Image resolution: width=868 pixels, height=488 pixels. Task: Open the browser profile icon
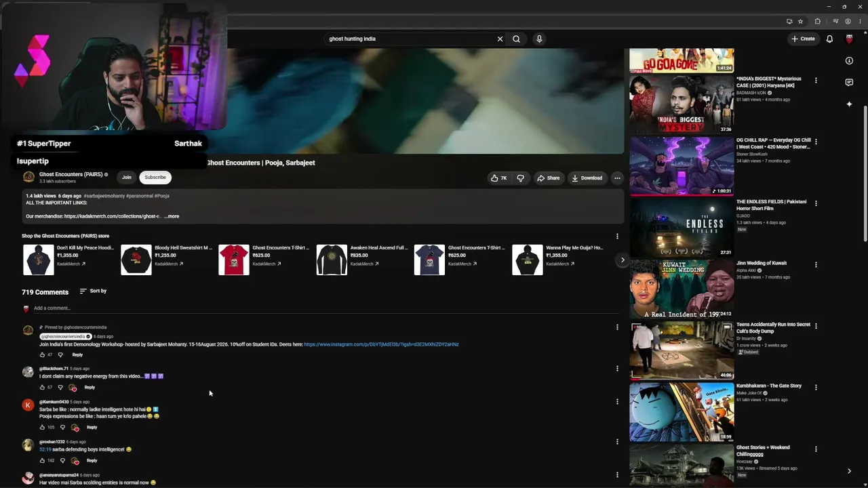848,21
